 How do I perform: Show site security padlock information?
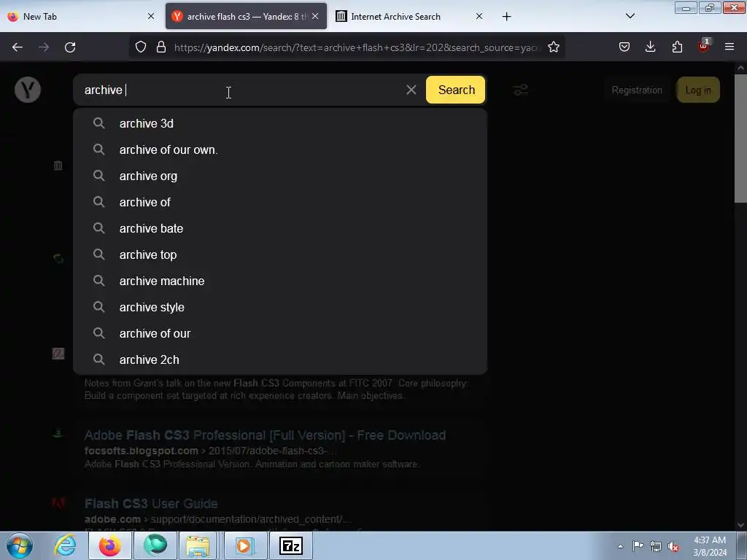pyautogui.click(x=161, y=47)
